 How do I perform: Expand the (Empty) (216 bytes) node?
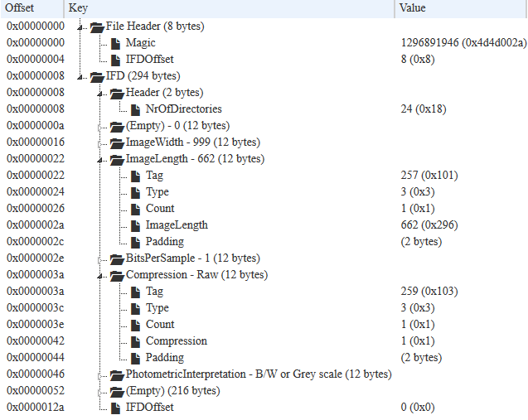[x=99, y=393]
